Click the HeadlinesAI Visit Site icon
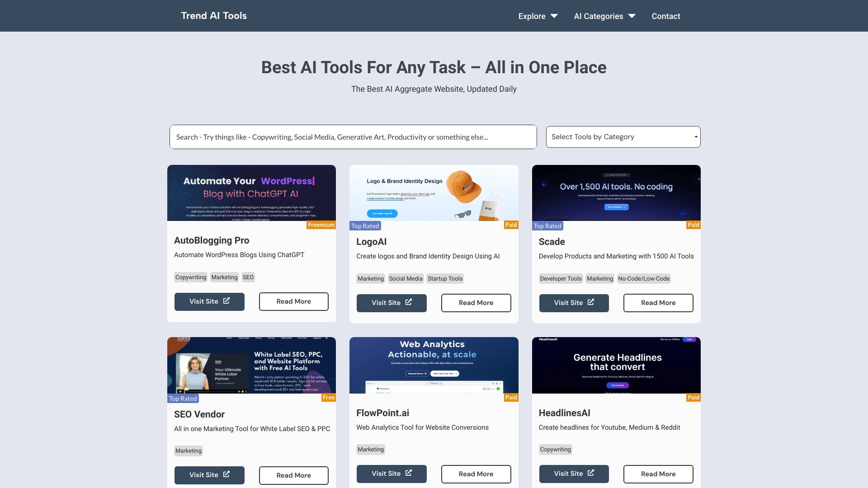This screenshot has height=488, width=868. tap(590, 473)
